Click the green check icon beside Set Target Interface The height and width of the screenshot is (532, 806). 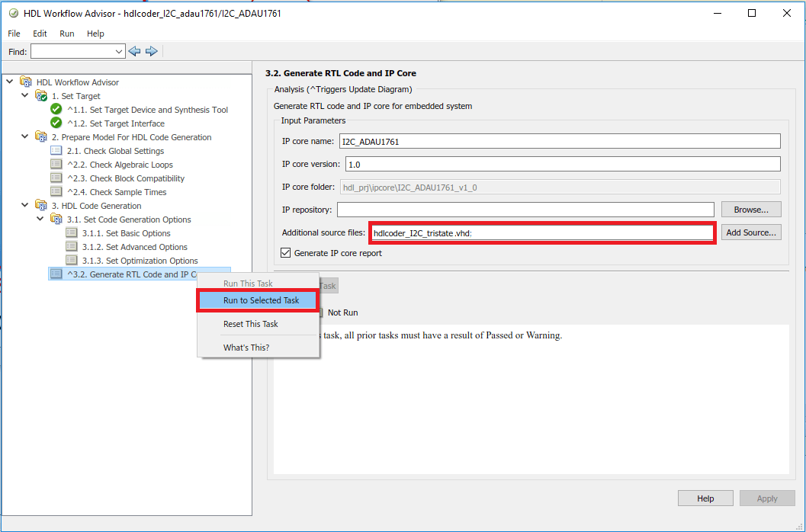(x=56, y=123)
